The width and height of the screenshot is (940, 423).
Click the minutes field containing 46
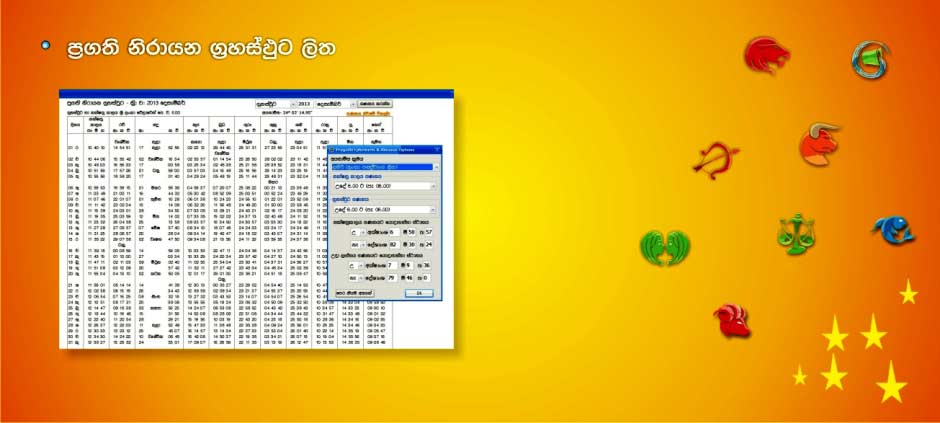409,278
